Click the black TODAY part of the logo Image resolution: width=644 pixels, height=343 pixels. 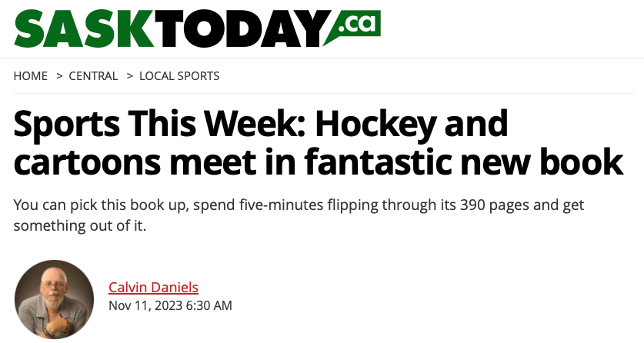point(242,28)
